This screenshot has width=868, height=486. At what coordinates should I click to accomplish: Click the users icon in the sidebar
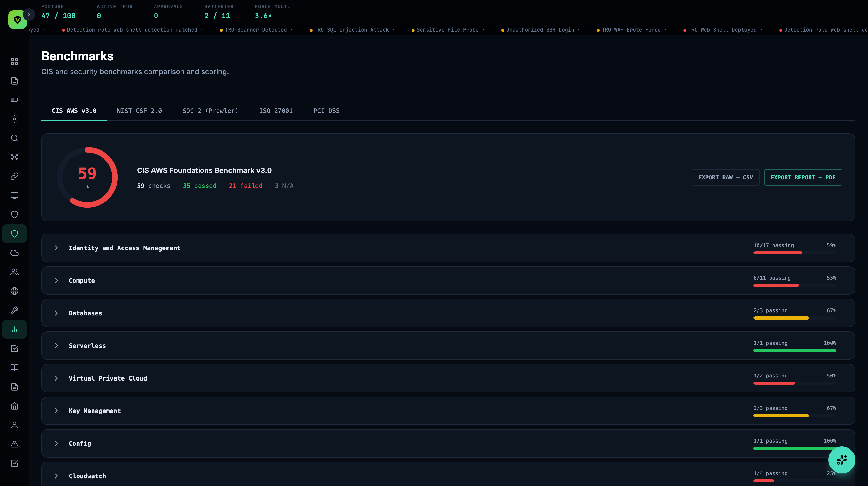point(14,272)
